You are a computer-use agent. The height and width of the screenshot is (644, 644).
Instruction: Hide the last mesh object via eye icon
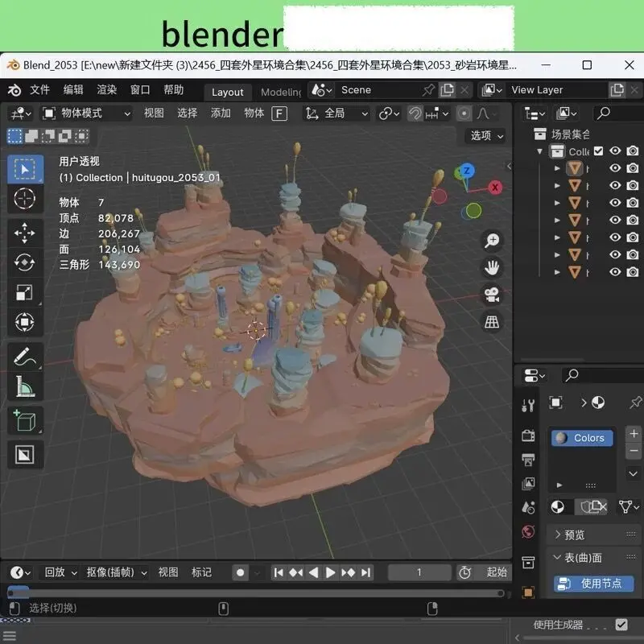pos(615,272)
